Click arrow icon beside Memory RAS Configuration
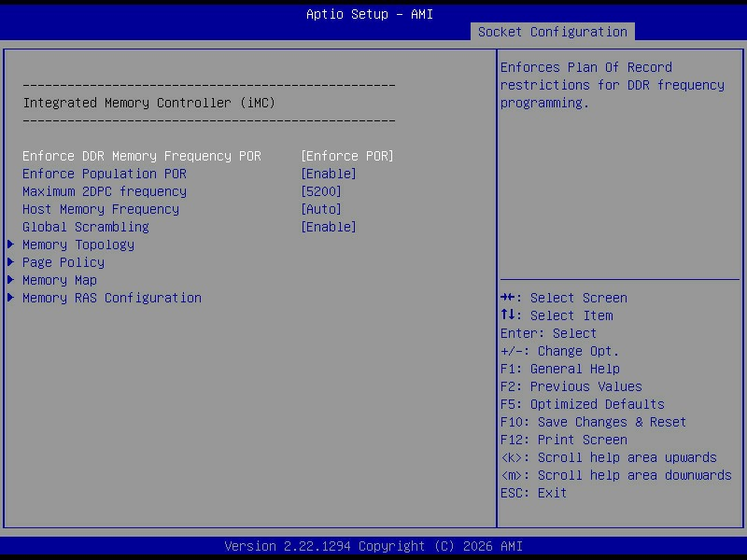The width and height of the screenshot is (747, 560). [x=11, y=298]
